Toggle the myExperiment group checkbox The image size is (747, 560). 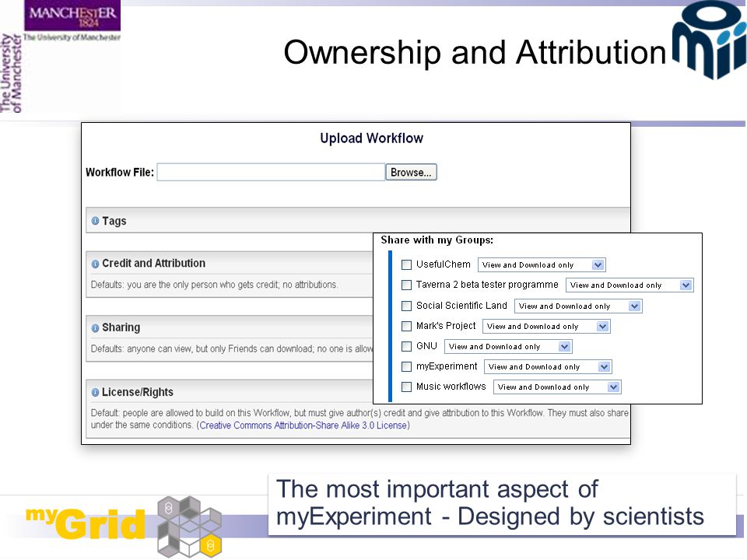coord(406,366)
